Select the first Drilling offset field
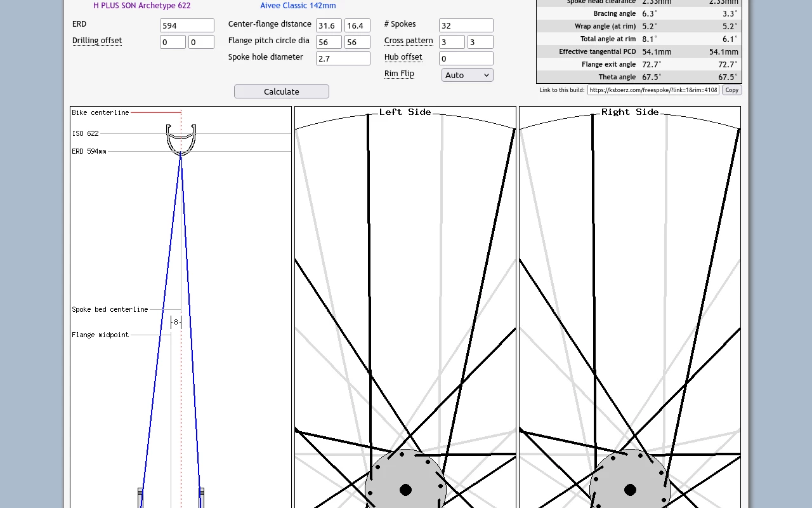The height and width of the screenshot is (508, 812). 173,42
